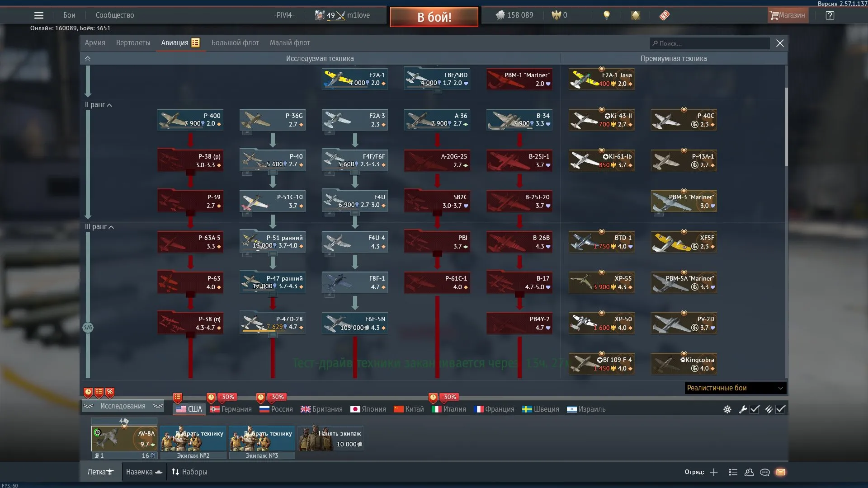This screenshot has height=488, width=868.
Task: Select the premium Kingcobra aircraft card
Action: pos(684,364)
